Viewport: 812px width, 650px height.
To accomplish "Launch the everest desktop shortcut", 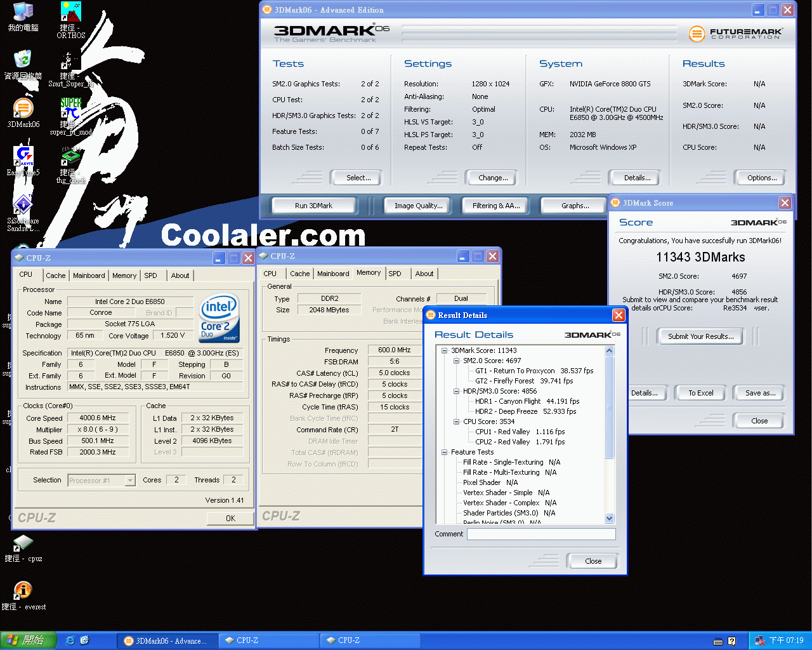I will (x=23, y=597).
